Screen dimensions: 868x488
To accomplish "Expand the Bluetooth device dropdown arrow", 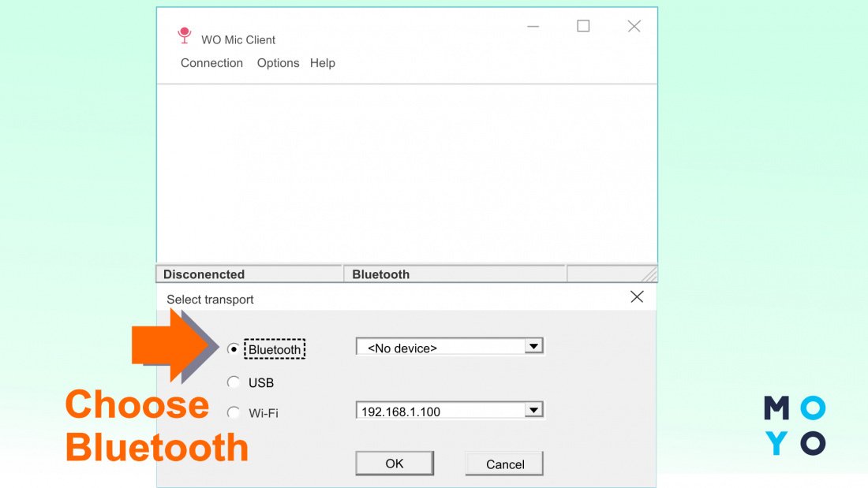I will pos(534,346).
